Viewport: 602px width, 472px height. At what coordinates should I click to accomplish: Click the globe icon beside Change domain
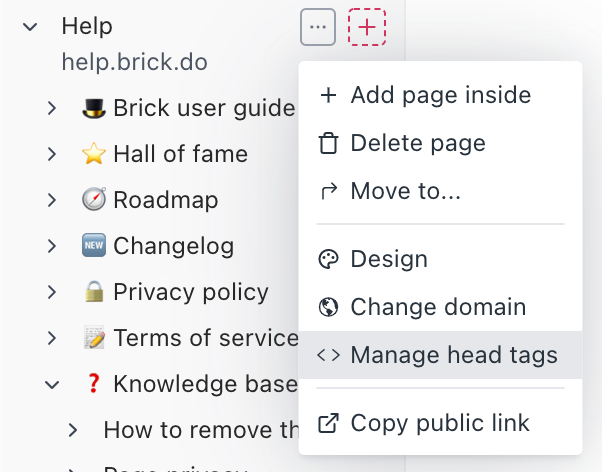[x=328, y=307]
